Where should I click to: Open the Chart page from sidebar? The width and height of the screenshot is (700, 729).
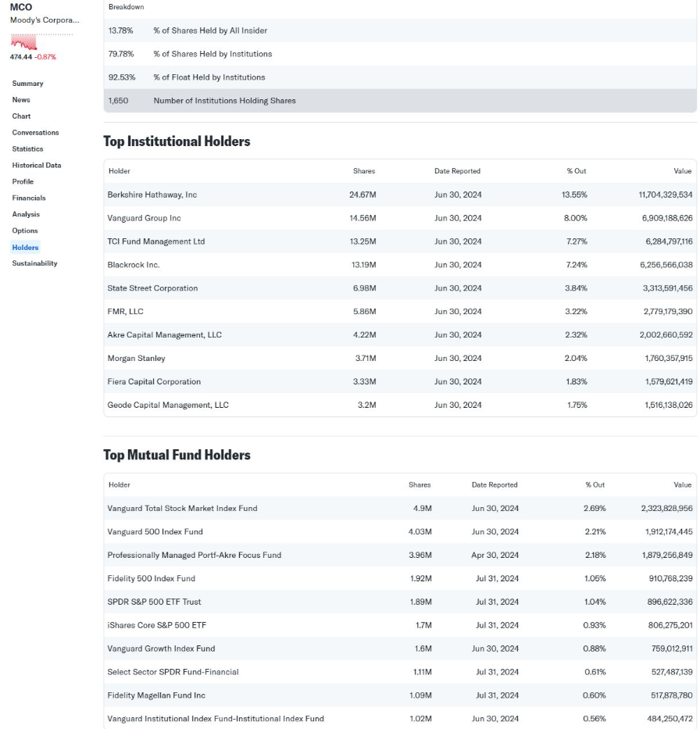[x=21, y=116]
